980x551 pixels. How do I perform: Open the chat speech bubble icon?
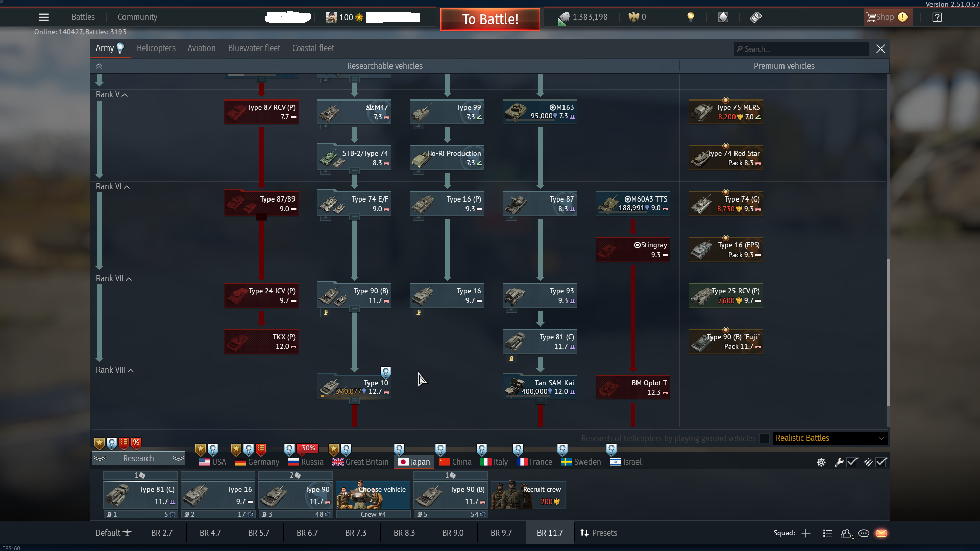click(864, 533)
